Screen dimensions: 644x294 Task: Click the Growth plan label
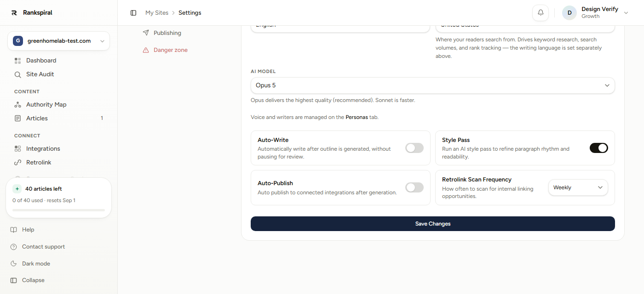590,16
